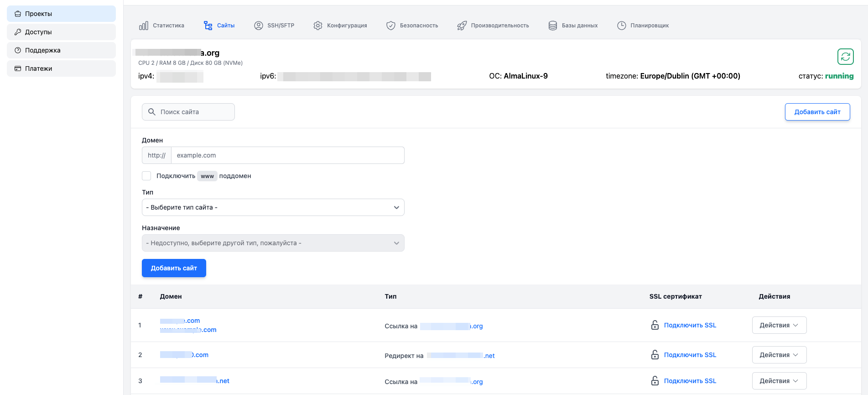Switch to the Сайты tab
Screen dimensions: 868x395
pyautogui.click(x=219, y=26)
